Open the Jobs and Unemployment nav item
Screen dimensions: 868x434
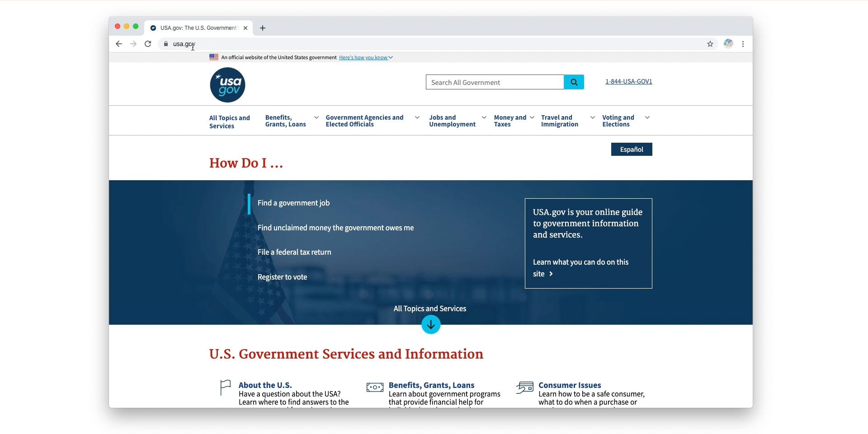(453, 121)
